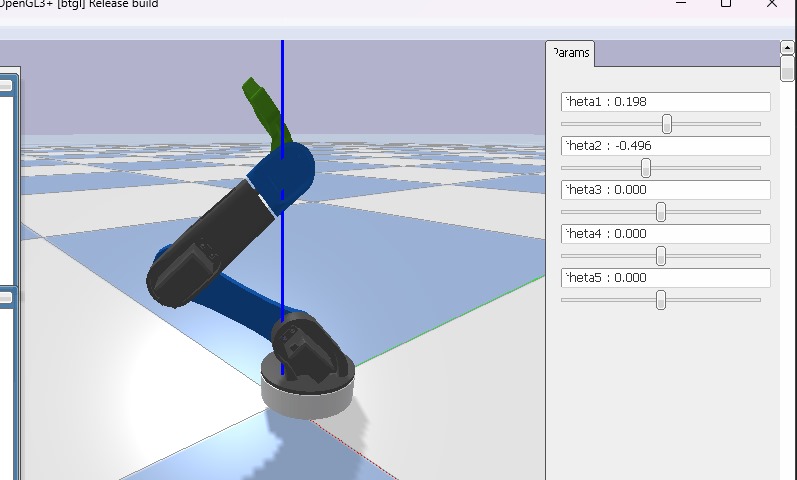
Task: Select the theta3 slider knob
Action: (661, 212)
